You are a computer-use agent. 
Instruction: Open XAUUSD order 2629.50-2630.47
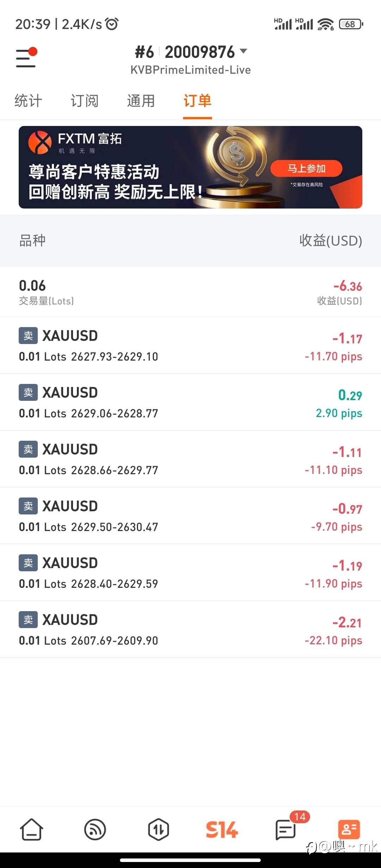[x=190, y=516]
